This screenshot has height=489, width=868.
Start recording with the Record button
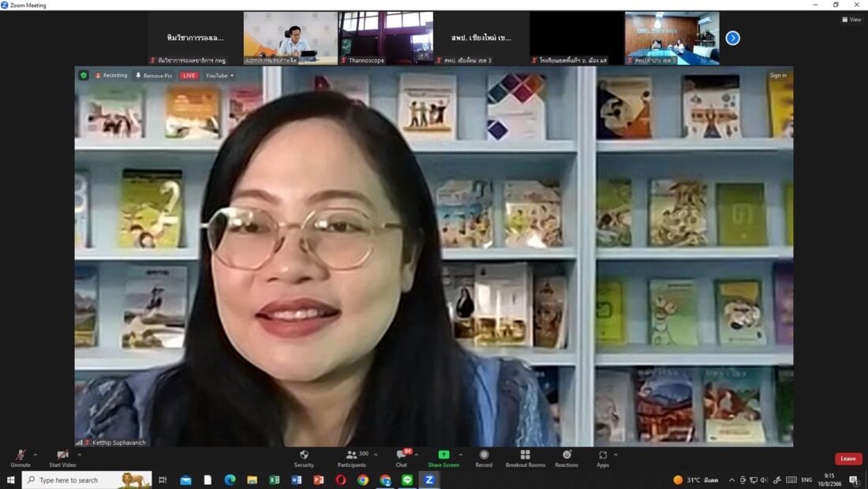tap(484, 457)
